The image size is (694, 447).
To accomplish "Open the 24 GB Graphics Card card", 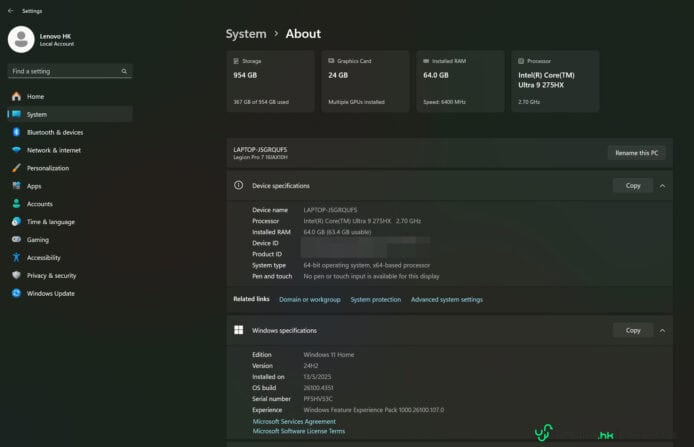I will point(365,81).
